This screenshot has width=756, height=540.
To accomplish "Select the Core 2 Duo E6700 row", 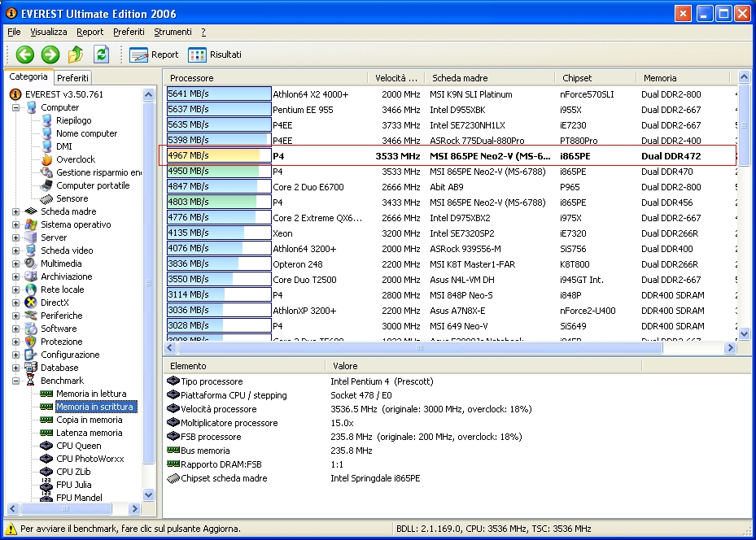I will pos(451,187).
